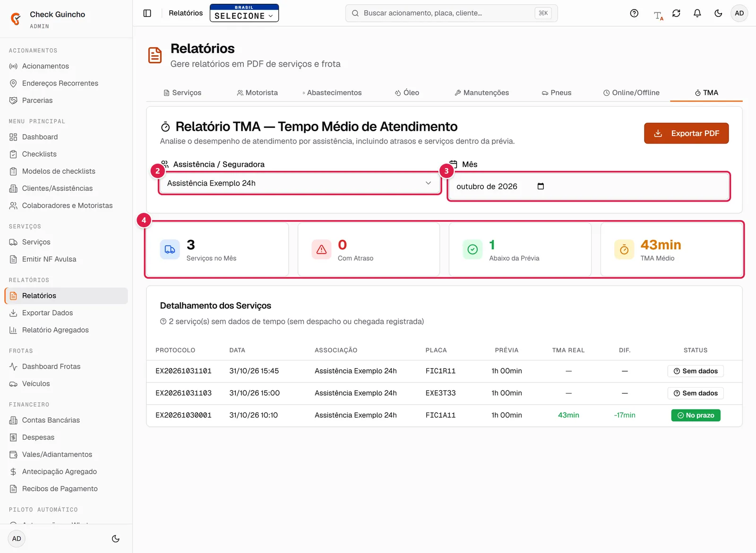Open the calendar picker in Mês field
The height and width of the screenshot is (553, 756).
coord(541,187)
